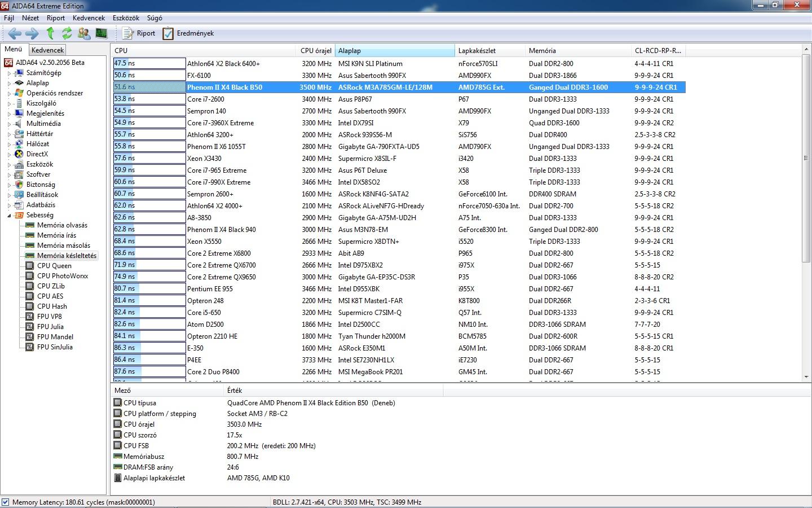Expand the Alaplap tree node arrow
Viewport: 812px width, 508px height.
[9, 84]
